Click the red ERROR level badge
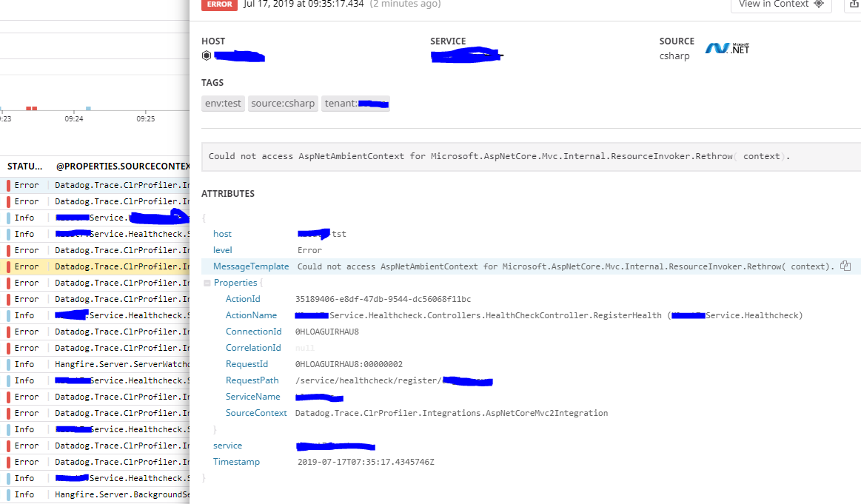Screen dimensions: 861x504 (x=219, y=5)
